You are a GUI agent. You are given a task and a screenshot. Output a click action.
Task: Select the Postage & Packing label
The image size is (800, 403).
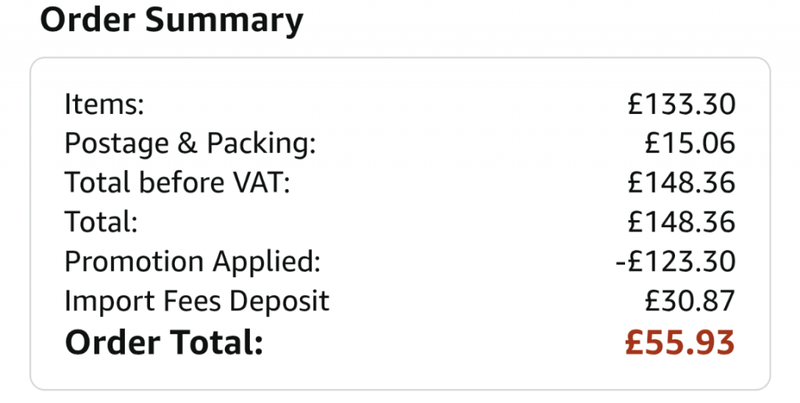point(190,144)
